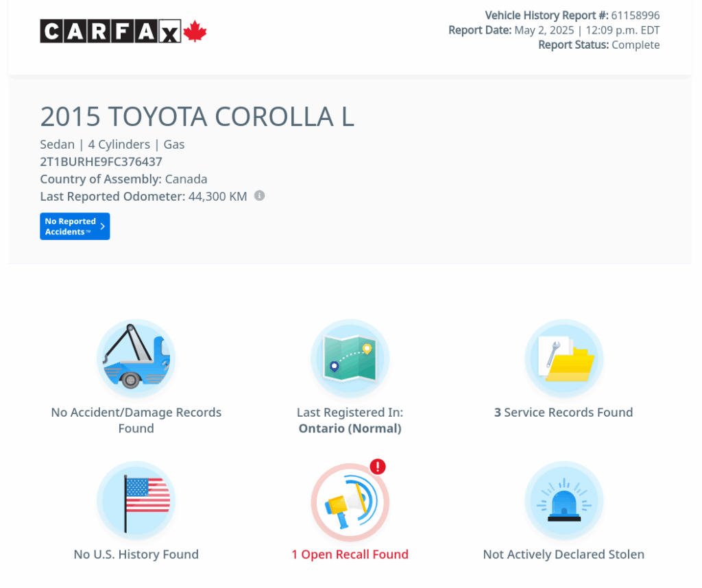
Task: Click the CARFAX Canada logo
Action: coord(123,31)
